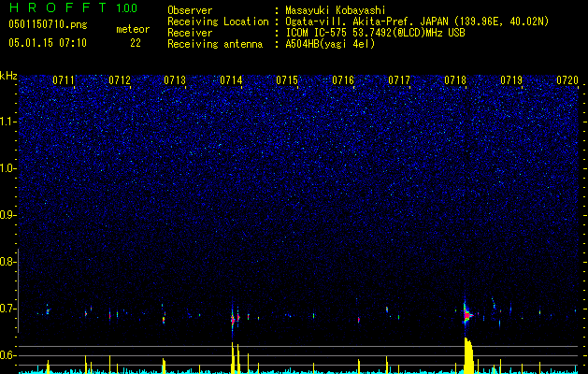The width and height of the screenshot is (588, 374).
Task: Click the ICOM IC-575 receiver details
Action: click(375, 33)
